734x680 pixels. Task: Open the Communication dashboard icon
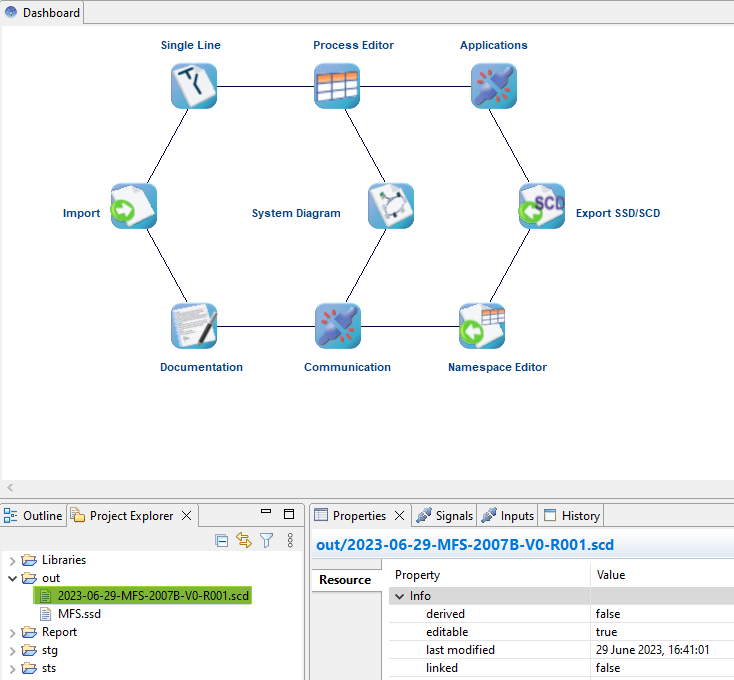[x=337, y=326]
